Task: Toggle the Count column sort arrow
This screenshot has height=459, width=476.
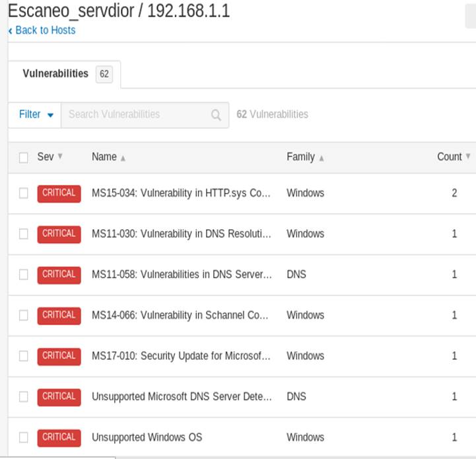Action: click(468, 157)
